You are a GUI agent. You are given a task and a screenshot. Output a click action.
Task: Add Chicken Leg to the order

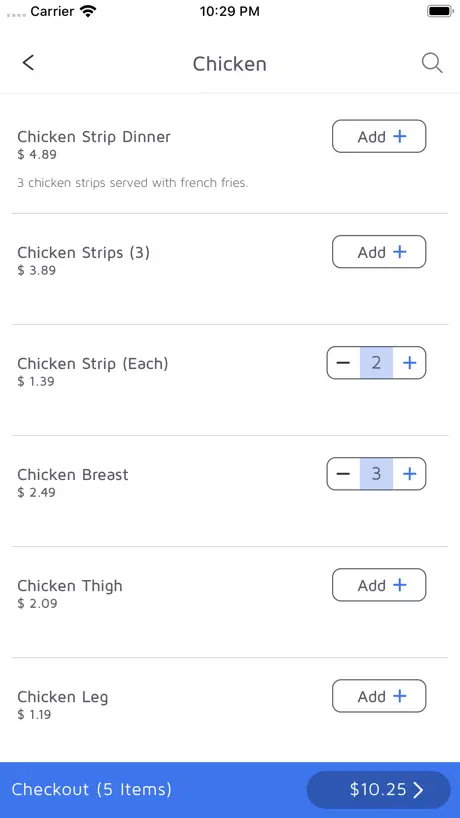coord(379,696)
